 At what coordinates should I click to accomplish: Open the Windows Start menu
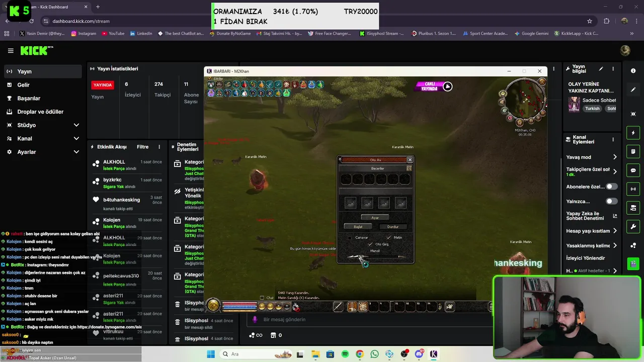[211, 354]
